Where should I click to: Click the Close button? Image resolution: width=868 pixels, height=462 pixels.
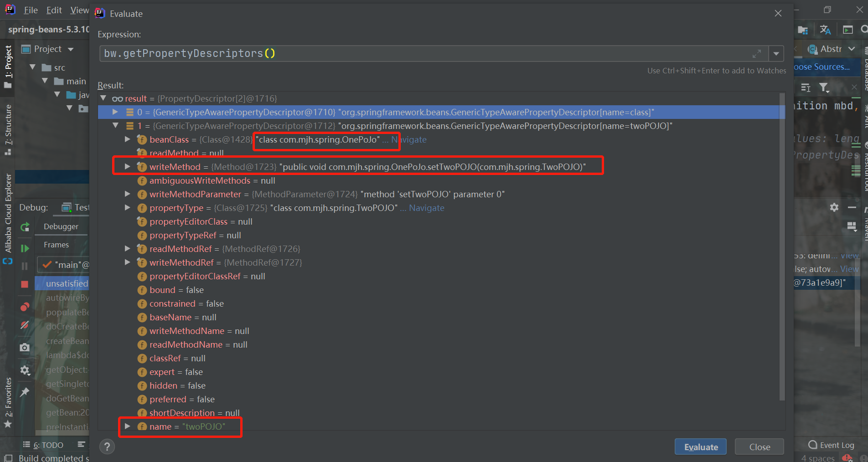759,447
